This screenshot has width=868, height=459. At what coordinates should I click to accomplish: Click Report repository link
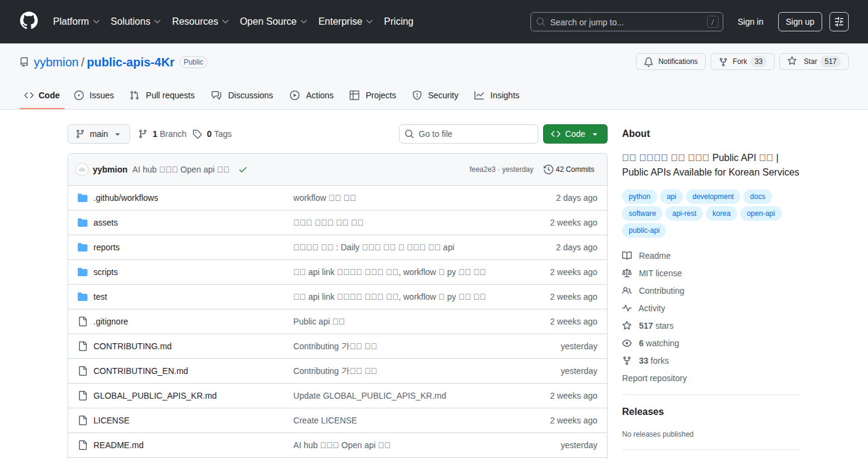(655, 378)
